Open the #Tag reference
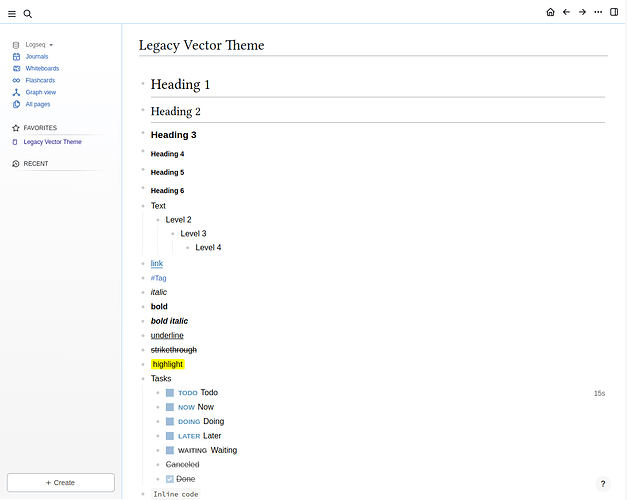 [158, 278]
